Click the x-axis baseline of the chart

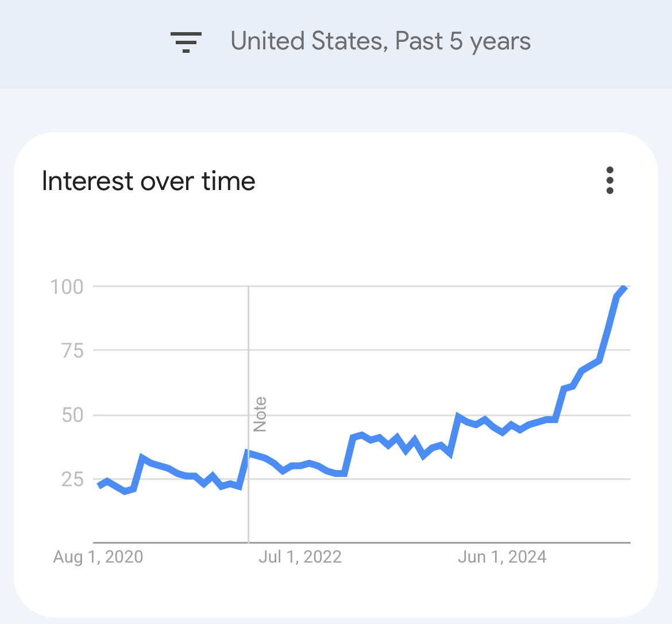(x=362, y=542)
